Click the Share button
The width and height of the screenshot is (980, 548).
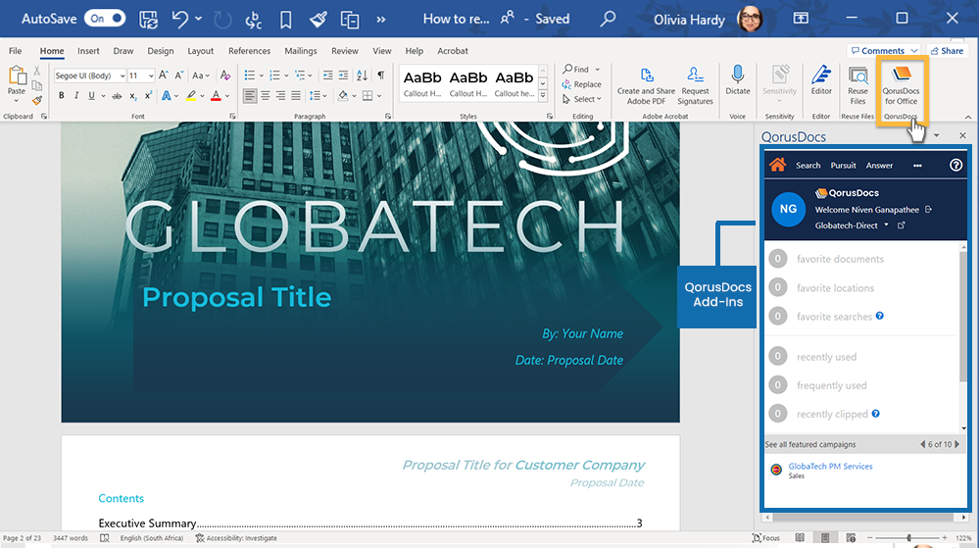(947, 51)
